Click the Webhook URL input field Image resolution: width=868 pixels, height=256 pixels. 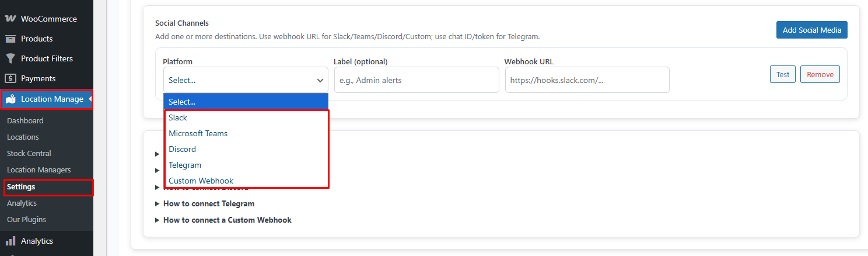(x=587, y=80)
